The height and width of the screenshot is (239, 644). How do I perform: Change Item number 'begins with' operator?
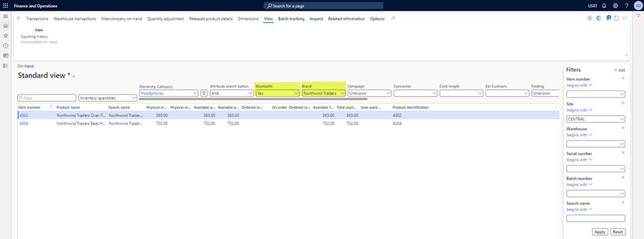click(579, 85)
